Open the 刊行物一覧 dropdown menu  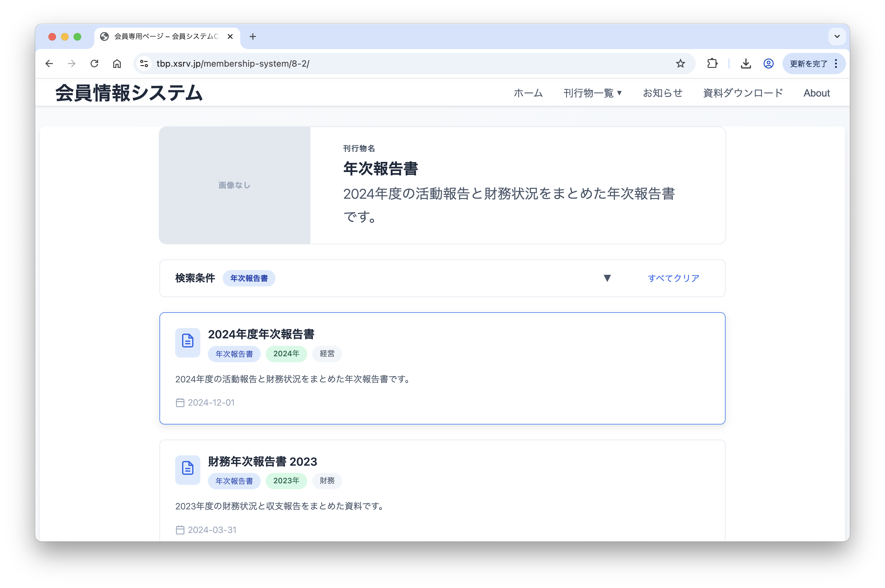tap(593, 93)
